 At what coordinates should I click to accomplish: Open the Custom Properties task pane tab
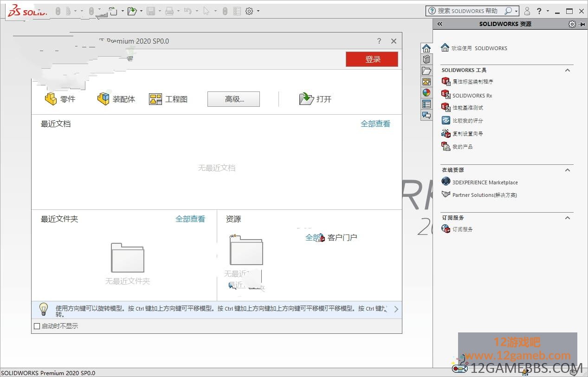(x=426, y=104)
